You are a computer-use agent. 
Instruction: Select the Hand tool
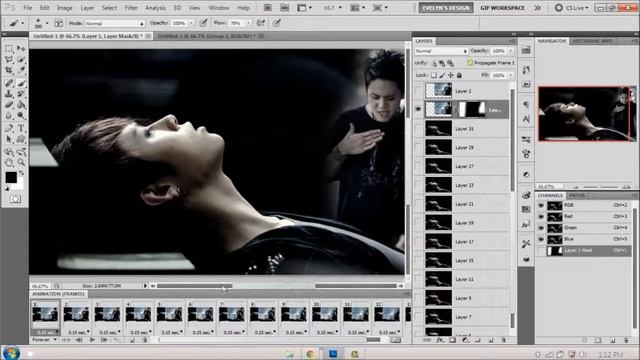[9, 163]
